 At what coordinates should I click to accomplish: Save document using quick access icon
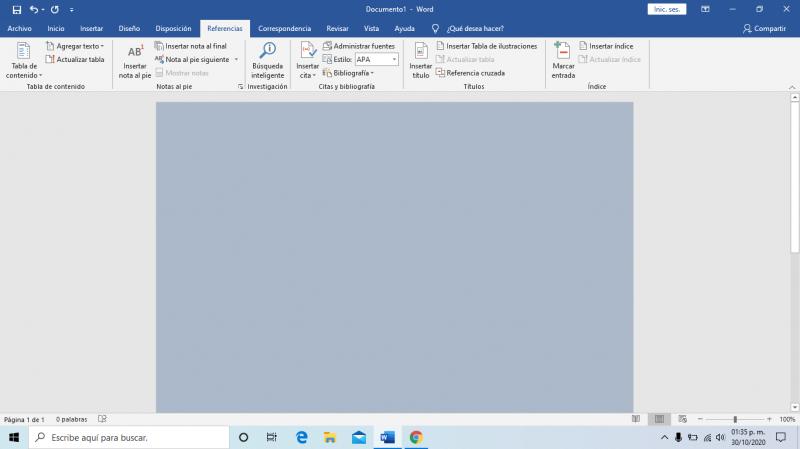tap(16, 9)
